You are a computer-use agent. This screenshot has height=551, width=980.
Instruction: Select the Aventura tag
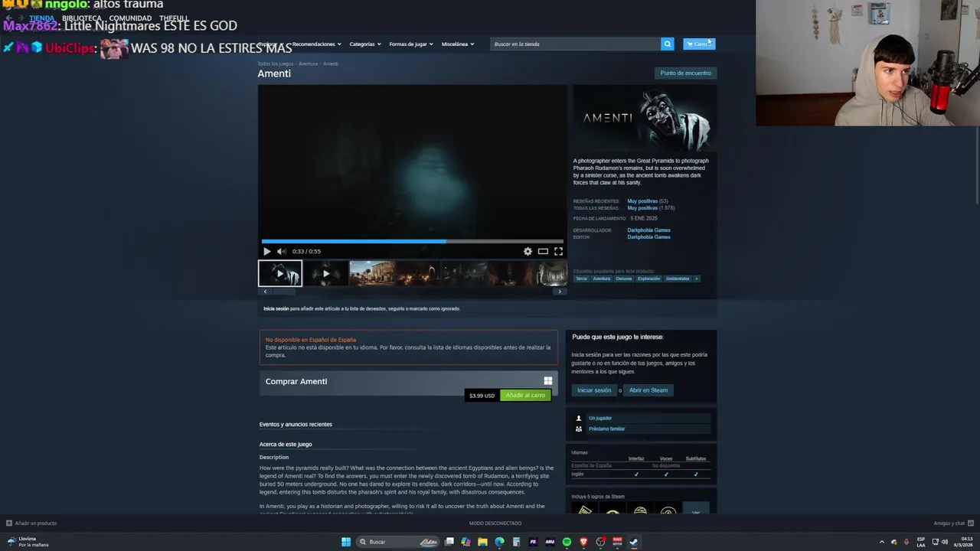coord(602,279)
